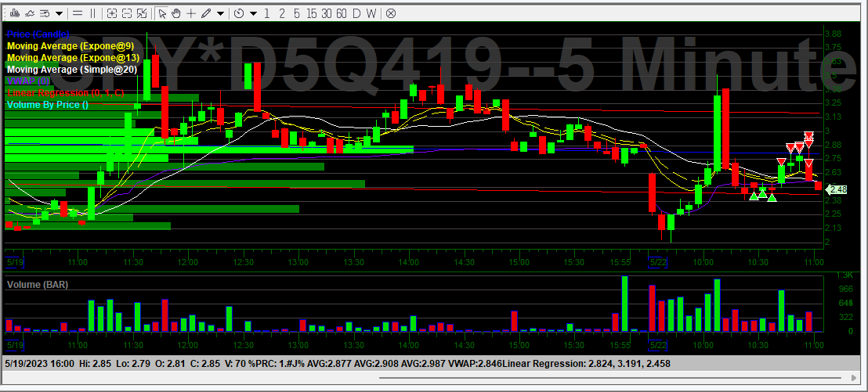Click the horizontal scrollbar right arrow
868x392 pixels.
(854, 378)
